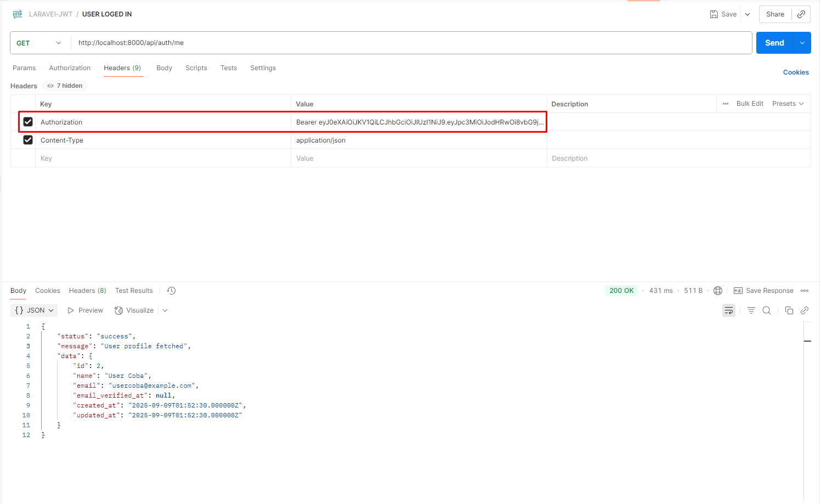Click the response history clock icon
Viewport: 821px width, 504px height.
171,291
